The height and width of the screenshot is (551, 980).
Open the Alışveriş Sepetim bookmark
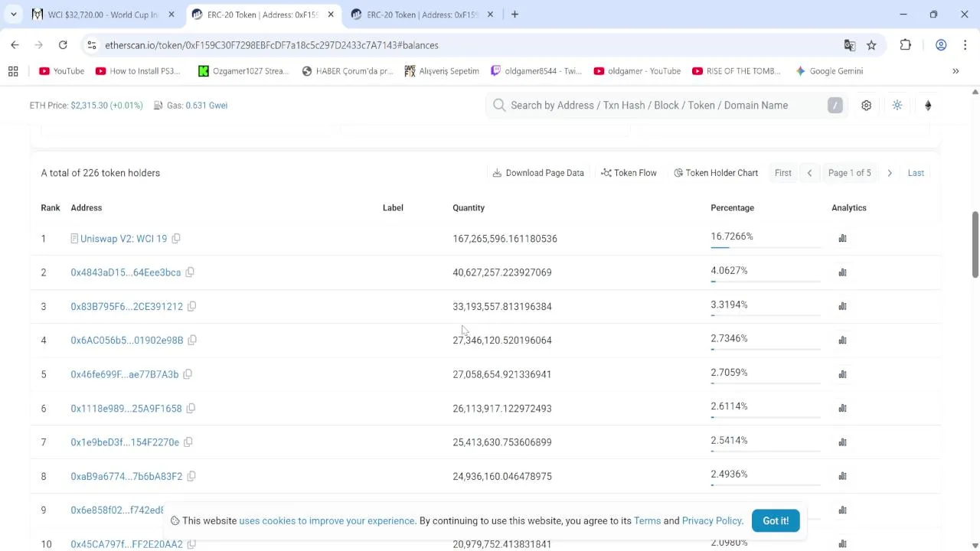442,71
